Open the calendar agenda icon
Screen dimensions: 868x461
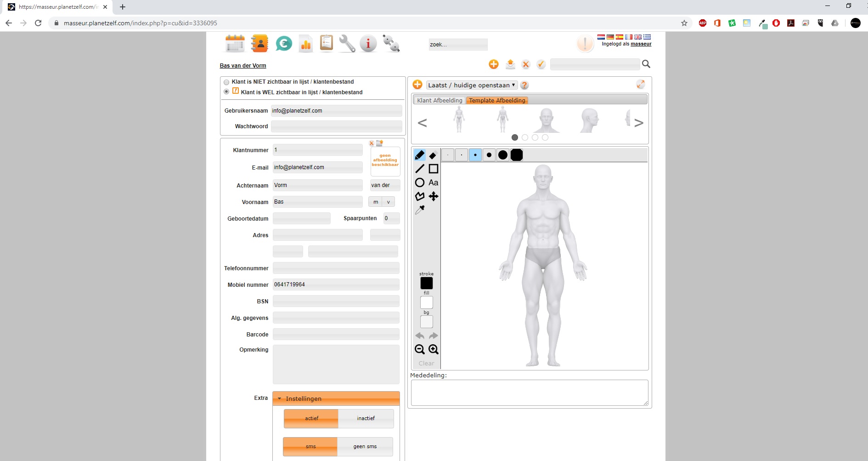point(235,44)
